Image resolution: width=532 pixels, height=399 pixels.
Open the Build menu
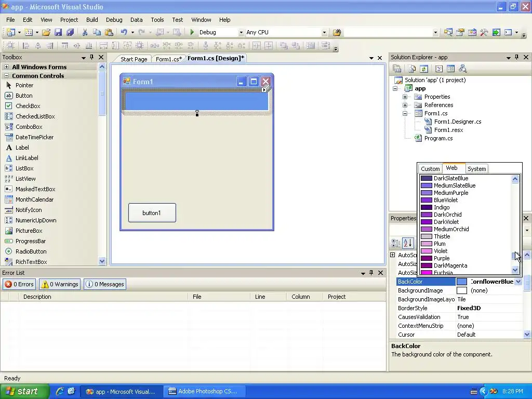click(92, 20)
